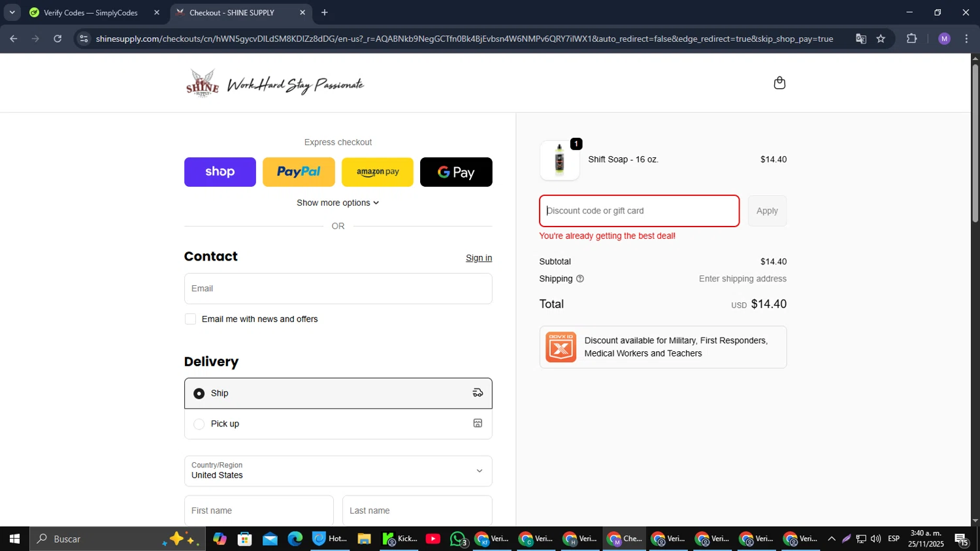
Task: Open File Explorer from the taskbar
Action: (364, 539)
